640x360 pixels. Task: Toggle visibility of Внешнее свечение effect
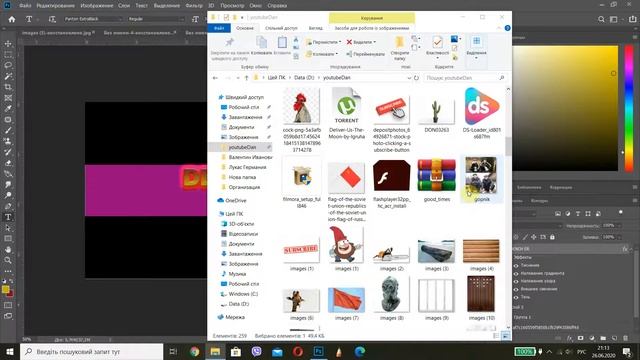[516, 289]
